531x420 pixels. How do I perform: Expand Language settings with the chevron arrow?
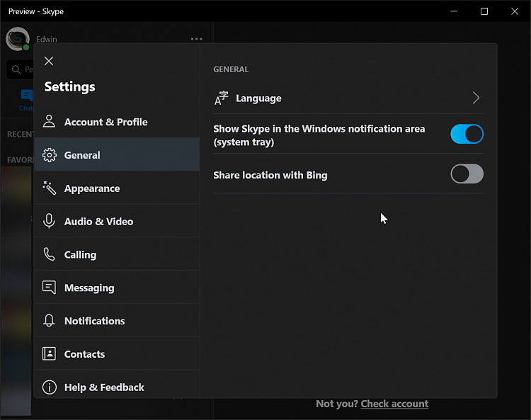(476, 98)
